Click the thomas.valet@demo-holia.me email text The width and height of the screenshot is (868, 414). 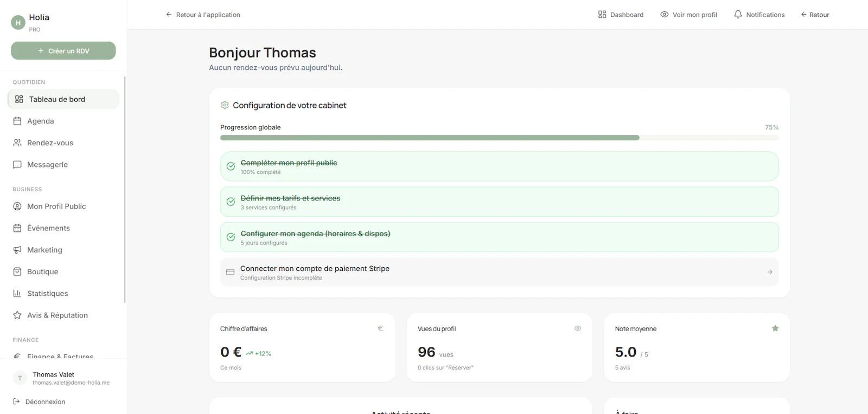(71, 383)
